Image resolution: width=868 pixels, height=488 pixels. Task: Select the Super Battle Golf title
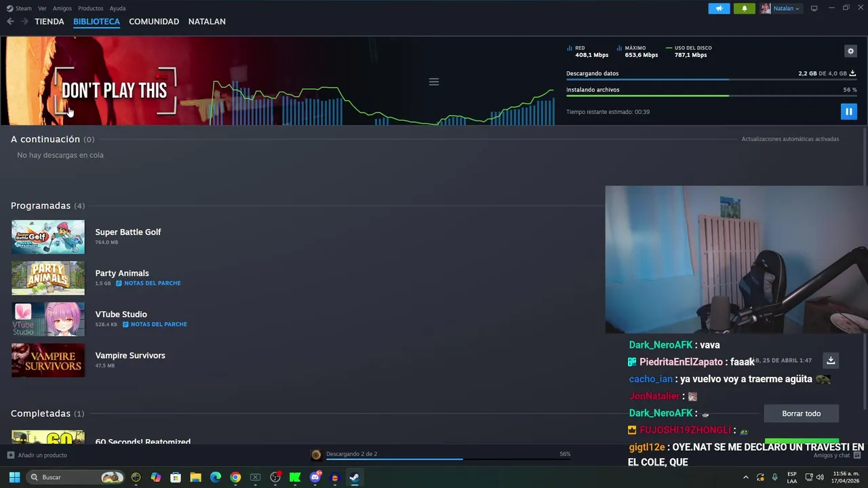128,232
